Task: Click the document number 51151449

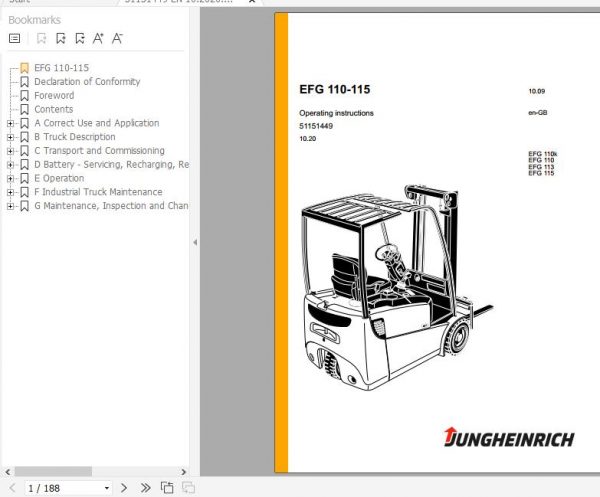Action: [316, 126]
